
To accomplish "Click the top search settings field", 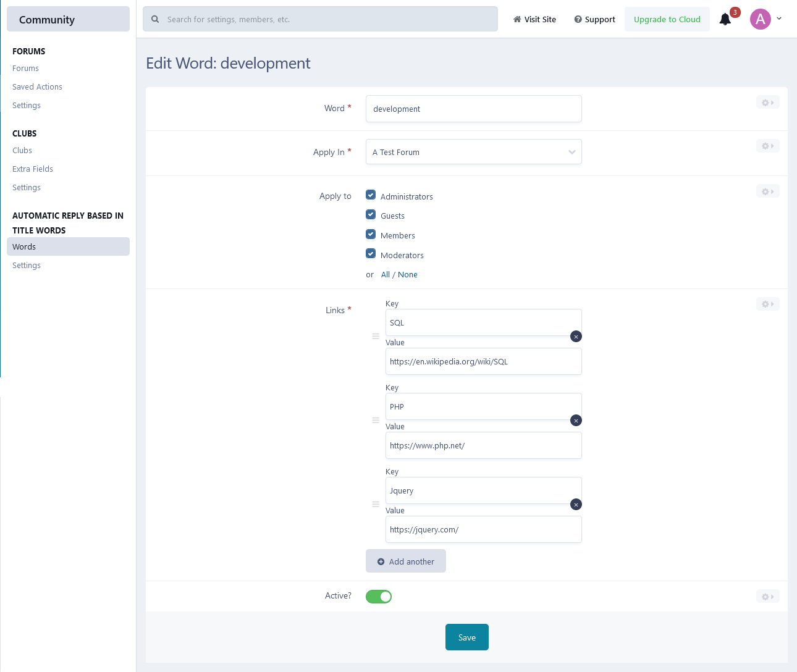I will click(320, 19).
